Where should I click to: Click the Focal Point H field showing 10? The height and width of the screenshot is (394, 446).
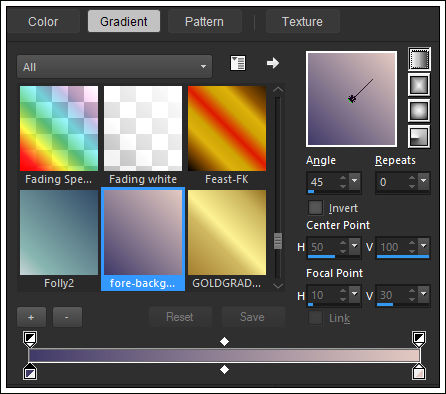pos(323,295)
